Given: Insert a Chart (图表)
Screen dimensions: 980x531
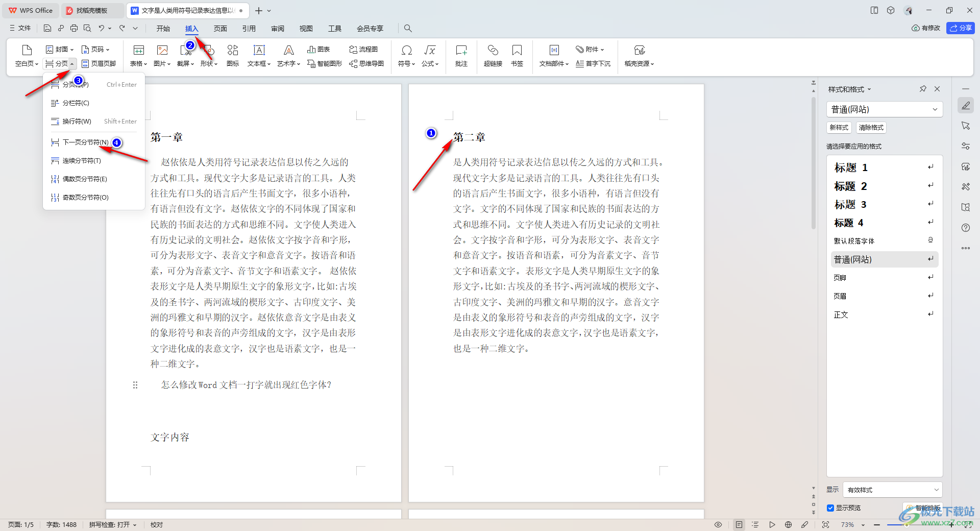Looking at the screenshot, I should (318, 49).
